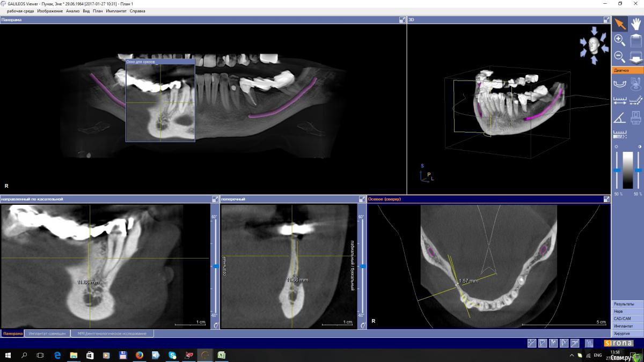Maximize the Панорама view pane
644x362 pixels.
click(402, 20)
